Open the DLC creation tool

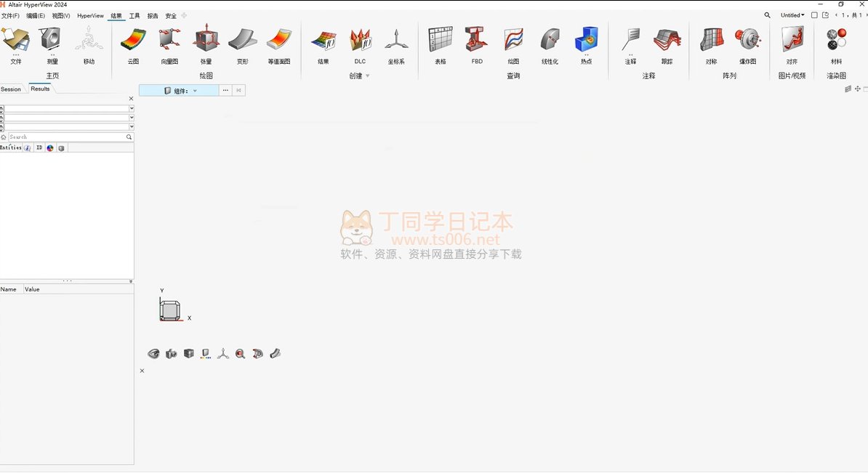click(x=360, y=45)
